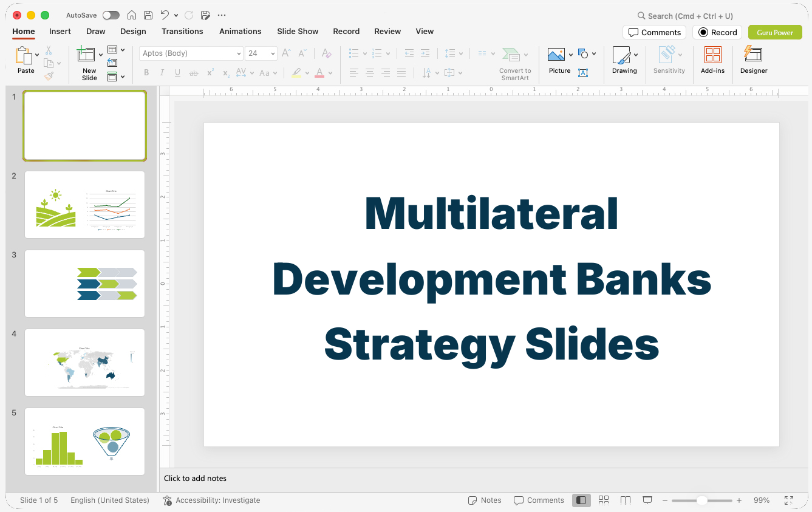Viewport: 812px width, 512px height.
Task: Clear all formatting with eraser A icon
Action: coord(327,53)
